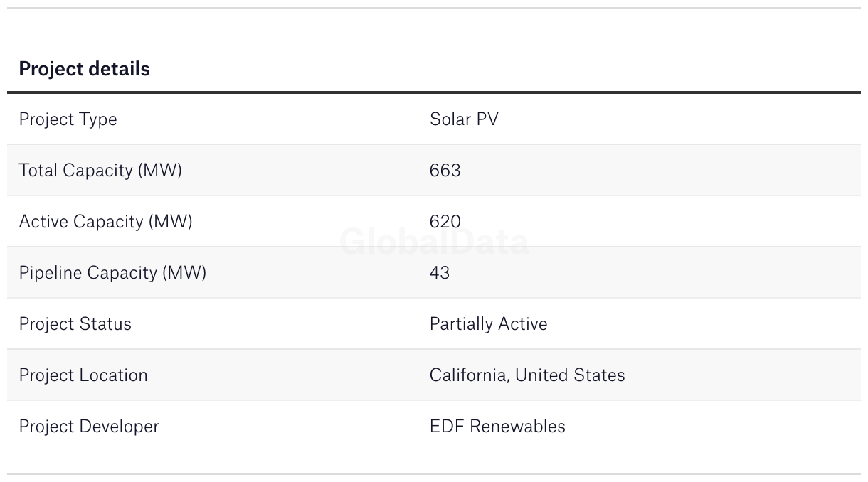This screenshot has width=868, height=482.
Task: Click the 43 pipeline capacity value
Action: pos(439,273)
